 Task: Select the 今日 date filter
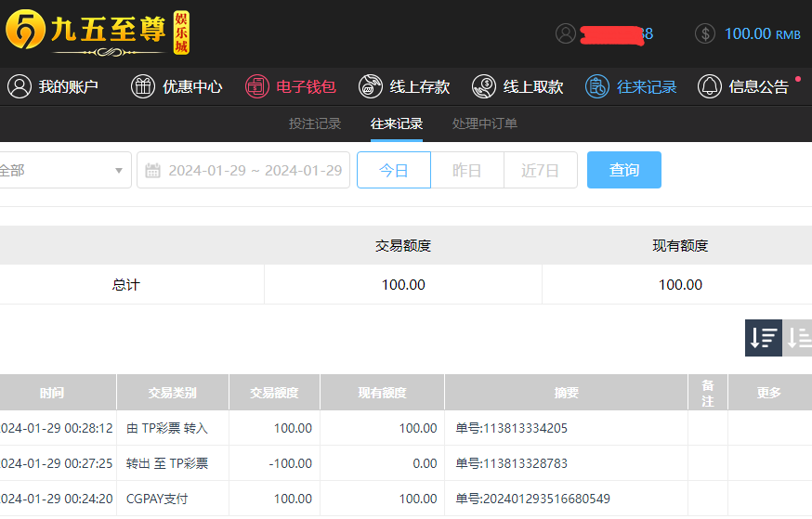tap(394, 170)
